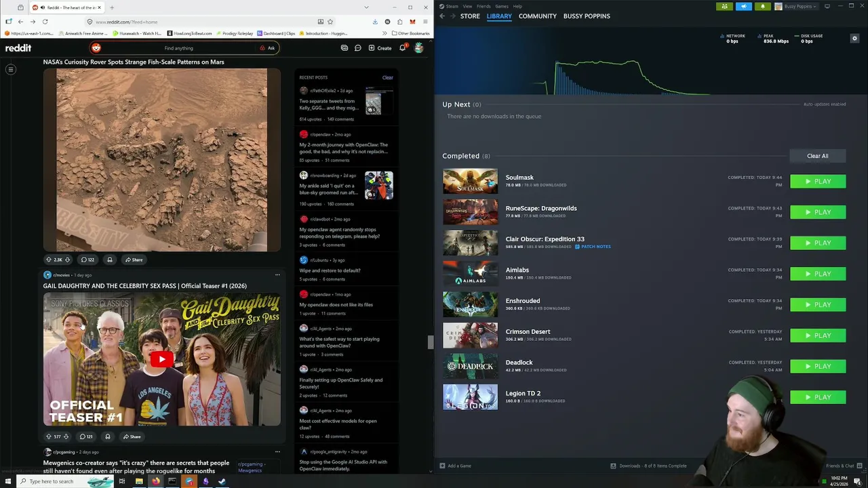Open Steam Games menu
The image size is (868, 488).
click(502, 6)
